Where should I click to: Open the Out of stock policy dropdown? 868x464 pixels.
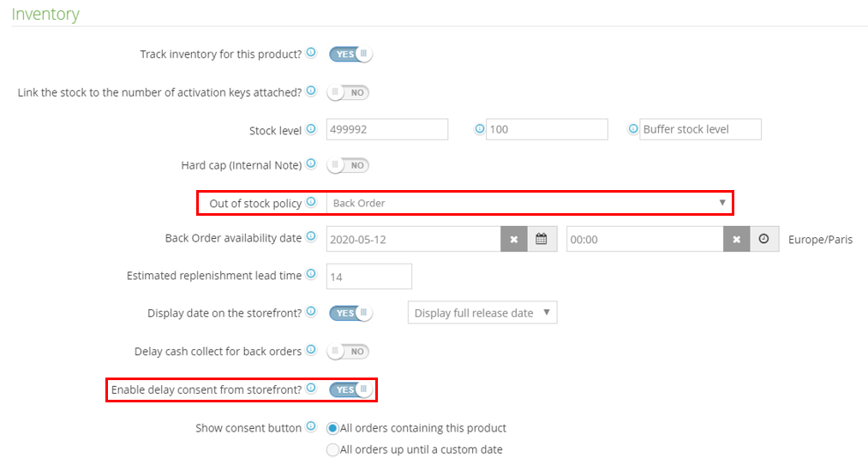530,203
